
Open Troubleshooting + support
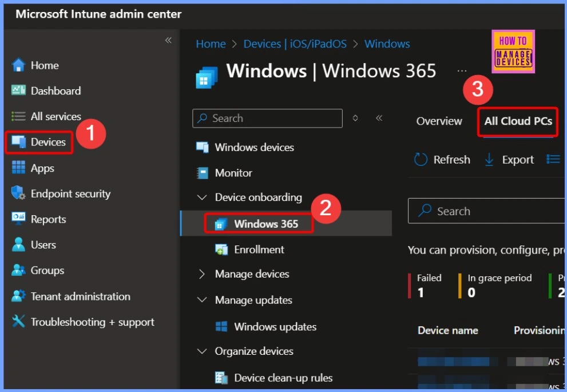click(92, 322)
